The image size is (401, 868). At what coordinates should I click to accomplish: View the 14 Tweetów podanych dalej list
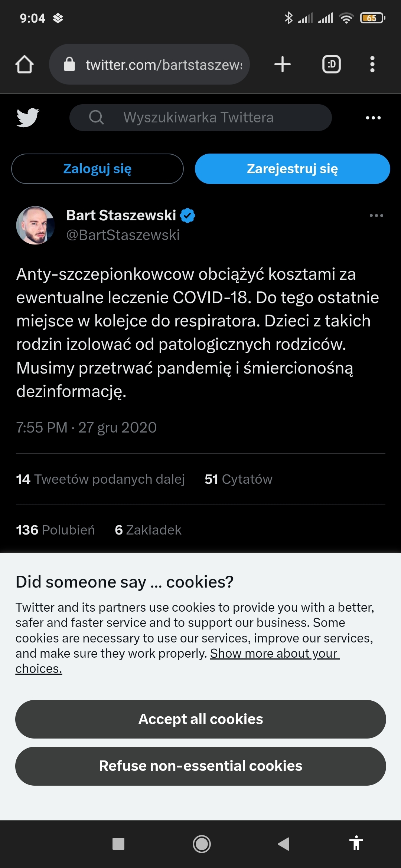click(100, 479)
